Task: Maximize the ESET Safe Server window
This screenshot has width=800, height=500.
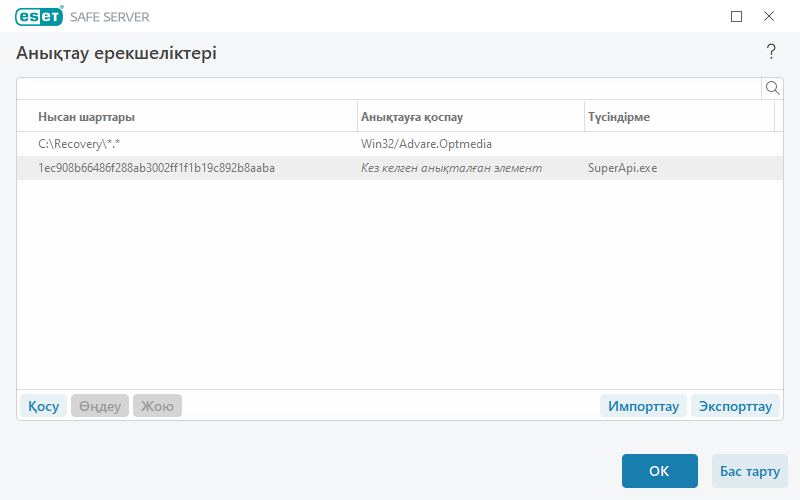Action: coord(736,17)
